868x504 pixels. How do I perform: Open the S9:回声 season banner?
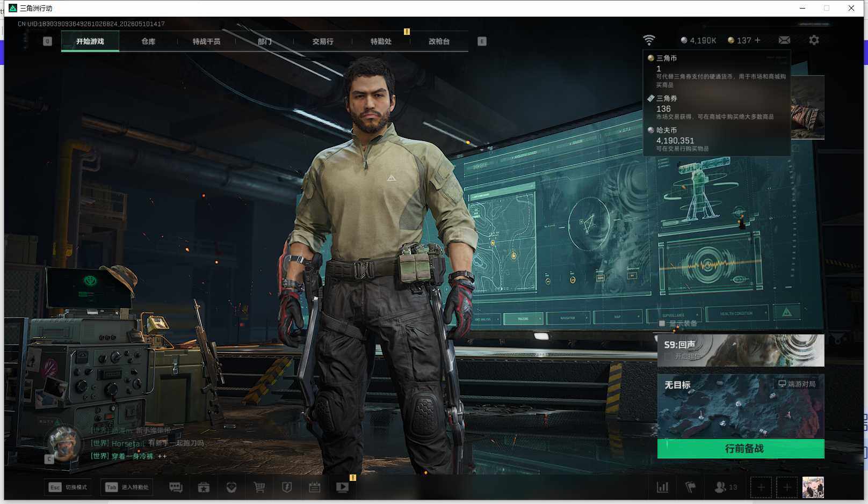(x=741, y=350)
